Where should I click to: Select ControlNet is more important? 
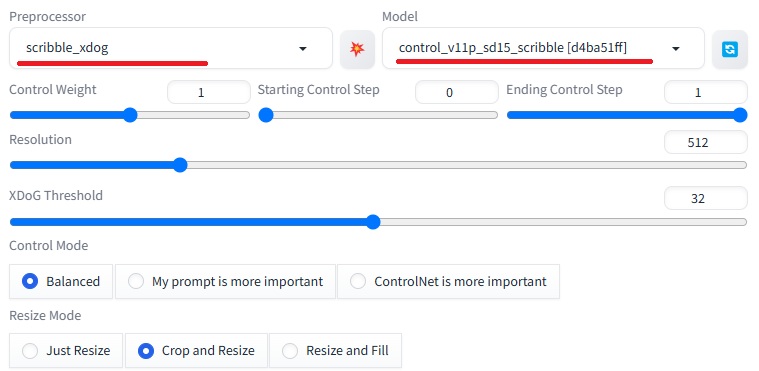click(448, 281)
